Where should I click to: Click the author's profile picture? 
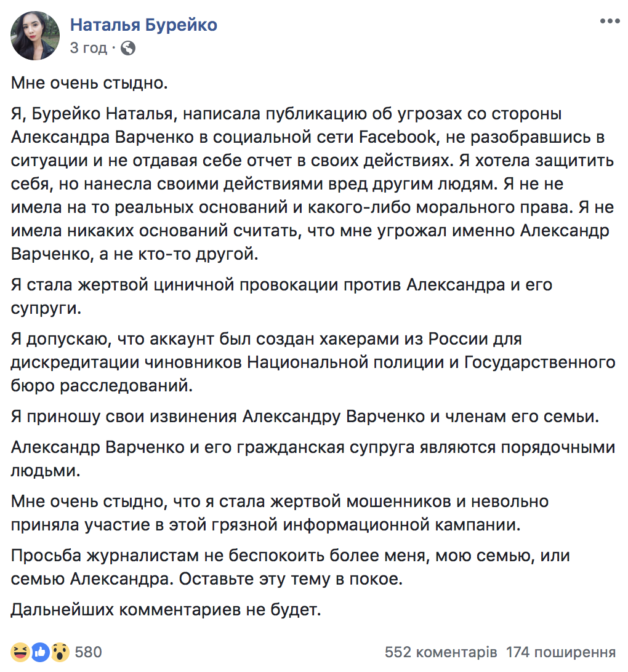point(35,36)
